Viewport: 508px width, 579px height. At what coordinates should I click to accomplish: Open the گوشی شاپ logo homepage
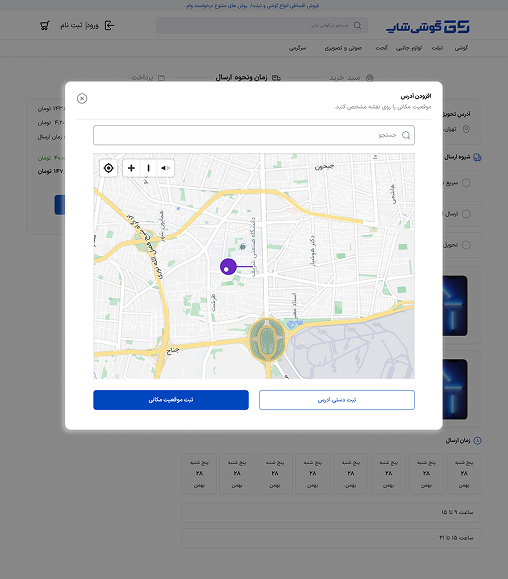428,26
